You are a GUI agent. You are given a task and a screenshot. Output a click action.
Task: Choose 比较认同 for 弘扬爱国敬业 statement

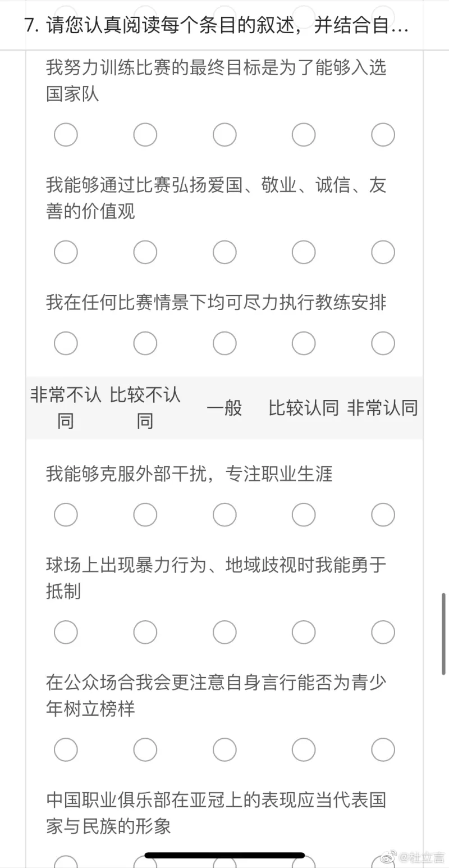(304, 252)
